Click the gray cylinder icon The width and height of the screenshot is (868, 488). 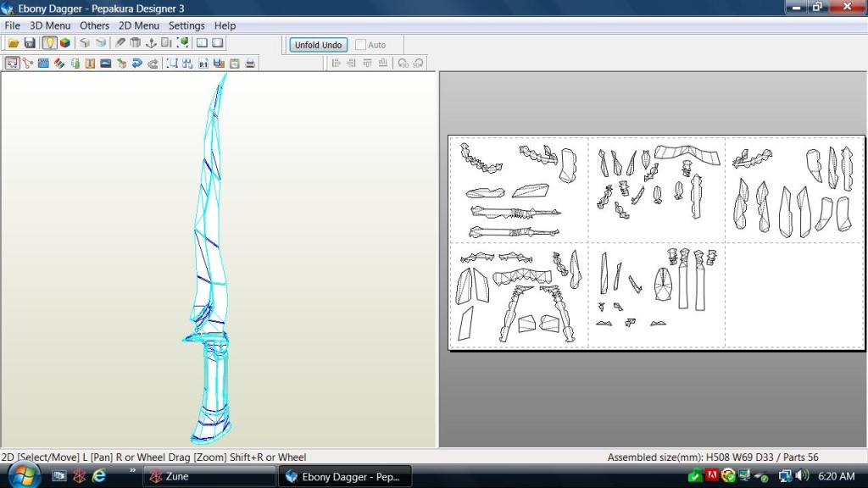(135, 42)
